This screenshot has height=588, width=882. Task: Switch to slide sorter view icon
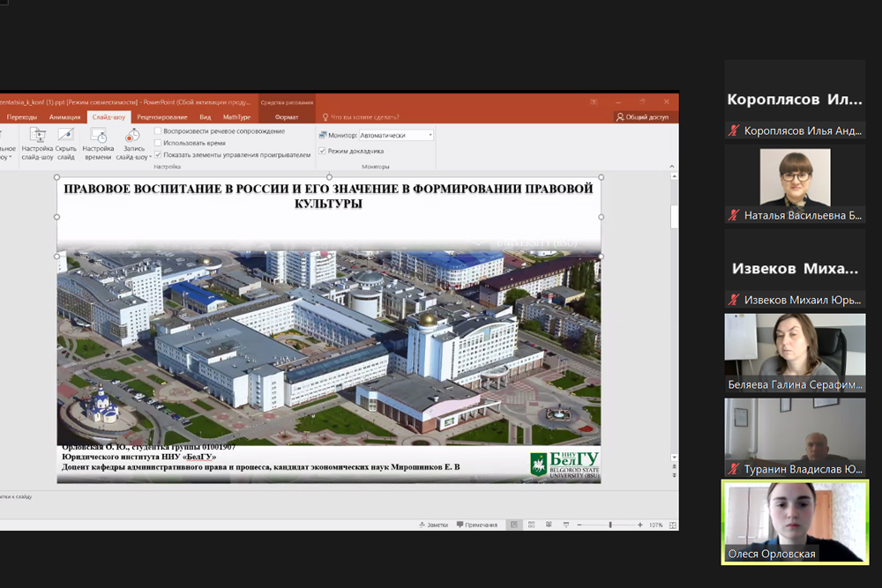pos(533,525)
